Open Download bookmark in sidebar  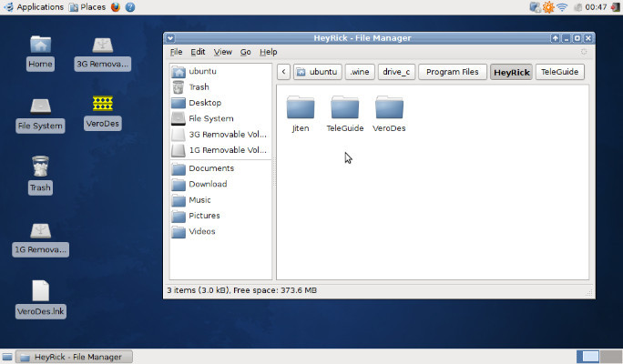220,184
